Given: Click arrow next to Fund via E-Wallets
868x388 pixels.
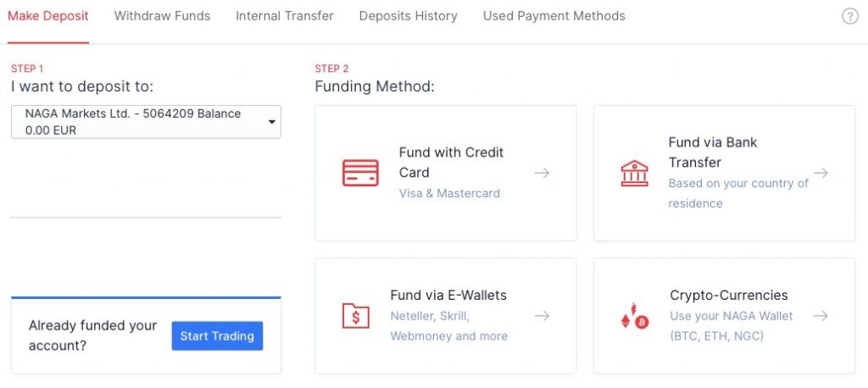Looking at the screenshot, I should click(542, 316).
